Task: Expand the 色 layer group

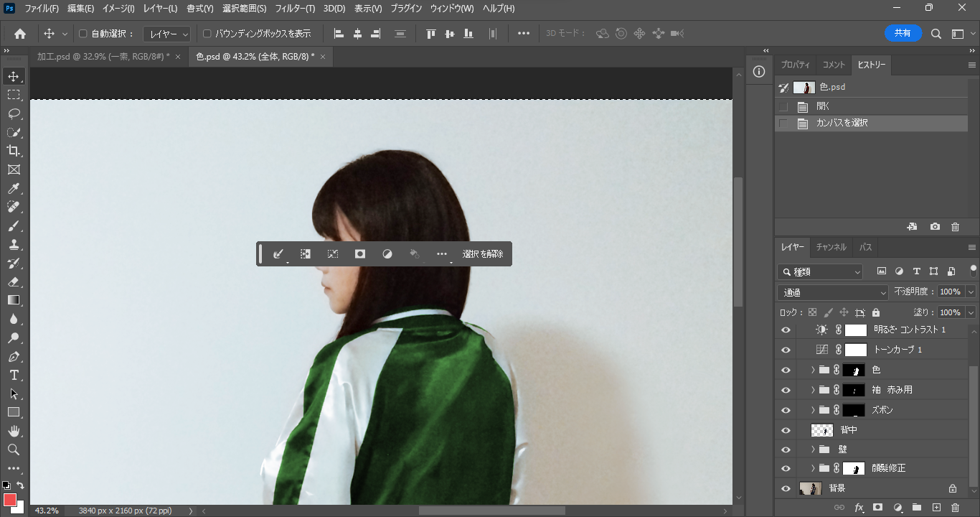Action: [x=813, y=370]
